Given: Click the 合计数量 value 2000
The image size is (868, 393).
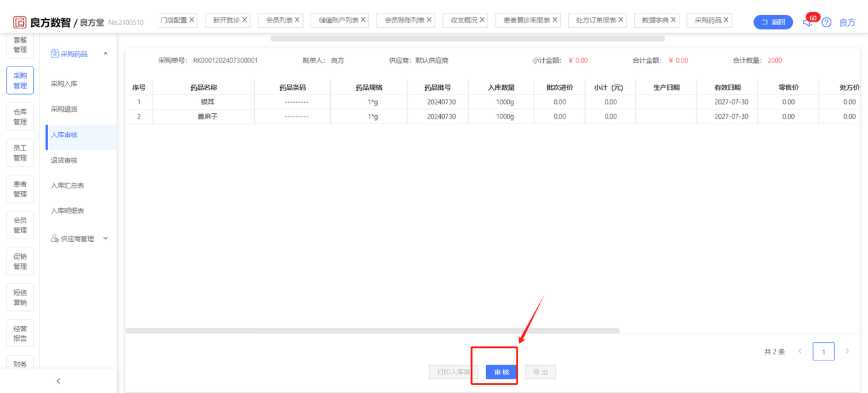Looking at the screenshot, I should tap(774, 60).
